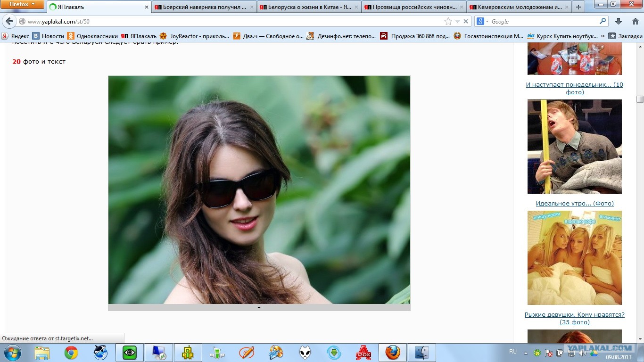Click the 'Идеальное утро... (Фото)' link
The height and width of the screenshot is (362, 644).
(x=574, y=204)
